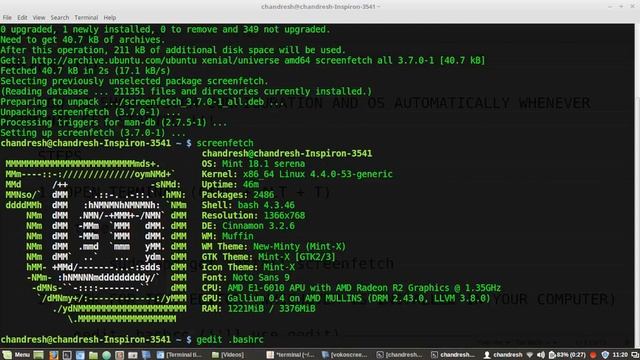Switch to the [chandresh... minimized terminal window
The width and height of the screenshot is (640, 360).
[x=399, y=355]
